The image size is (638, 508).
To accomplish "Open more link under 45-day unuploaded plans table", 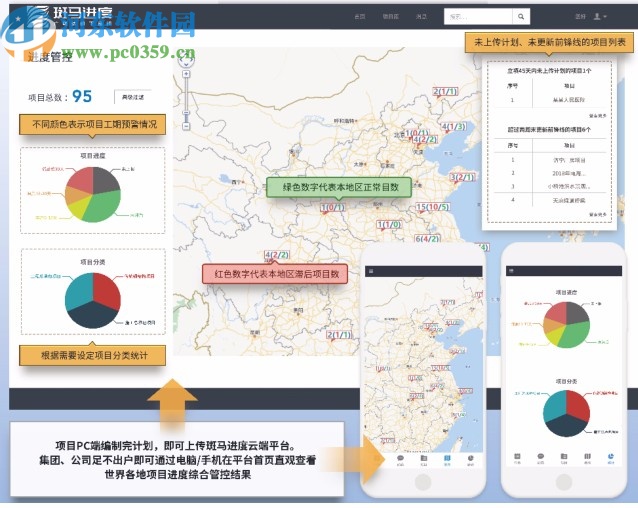I will (x=597, y=116).
